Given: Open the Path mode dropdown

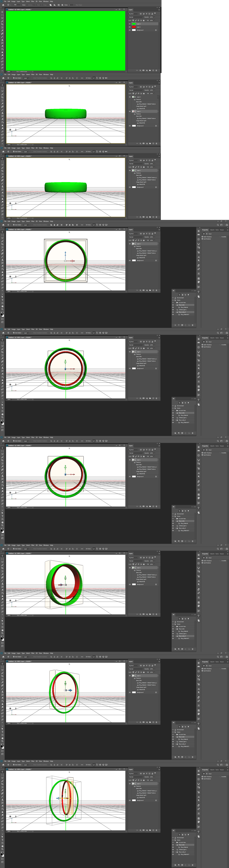Looking at the screenshot, I should coord(17,5).
